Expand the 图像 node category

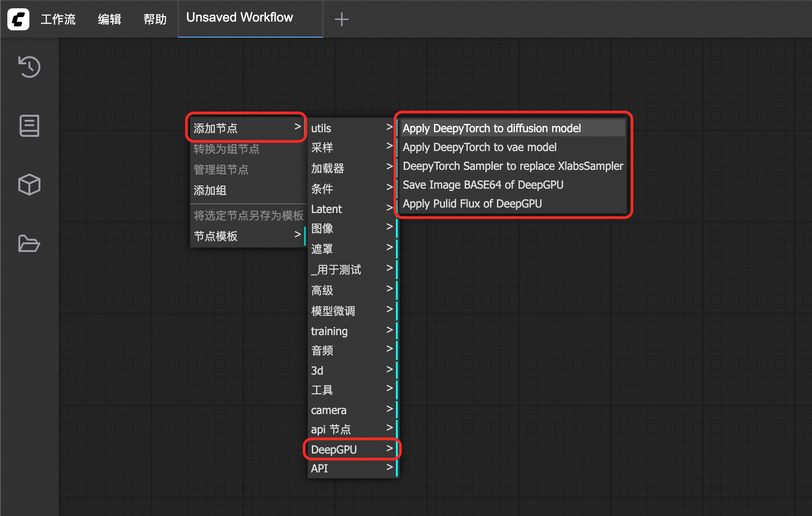click(x=352, y=228)
